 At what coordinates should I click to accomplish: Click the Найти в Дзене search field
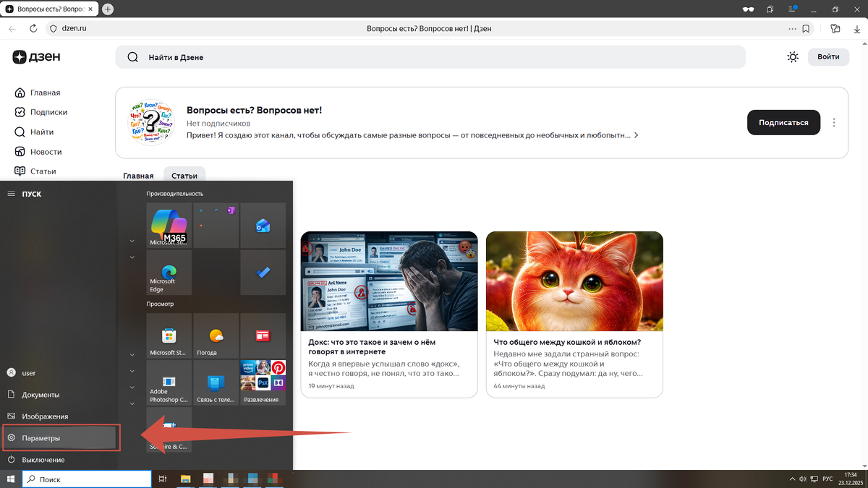[x=430, y=57]
